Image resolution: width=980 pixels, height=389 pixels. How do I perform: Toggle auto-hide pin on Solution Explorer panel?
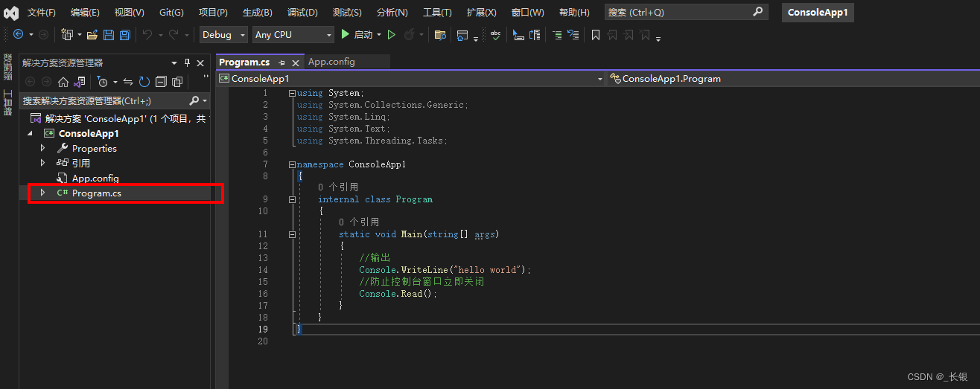[x=188, y=62]
